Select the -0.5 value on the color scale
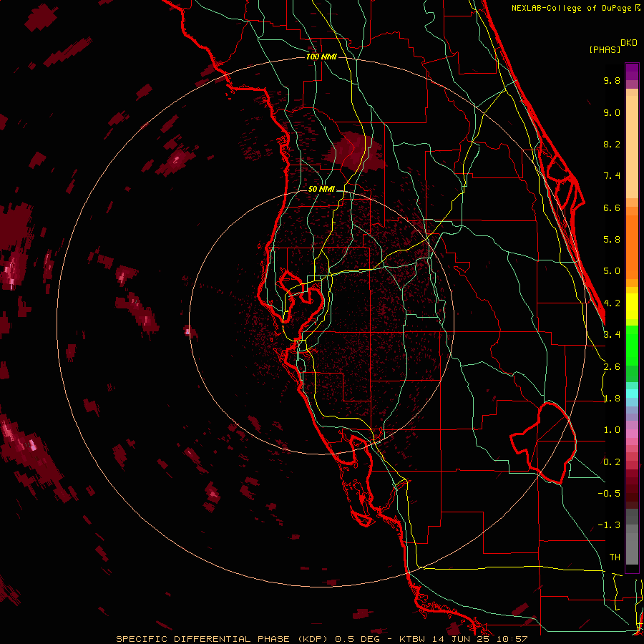This screenshot has height=644, width=644. pyautogui.click(x=609, y=494)
